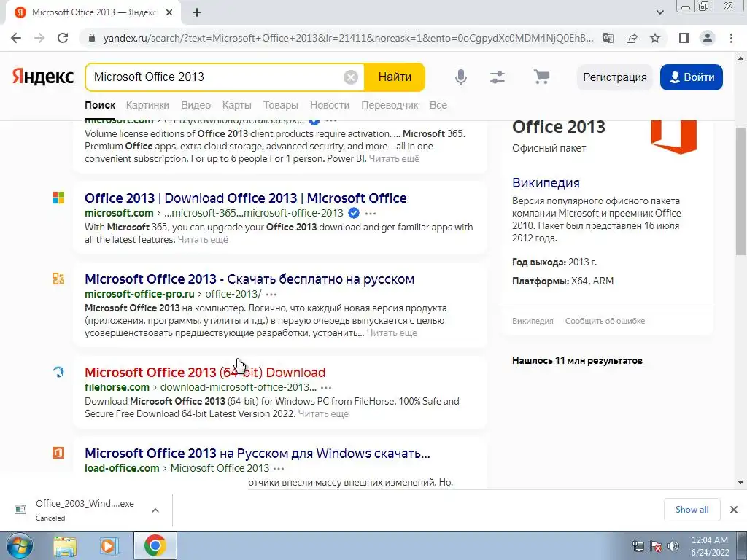Bookmark this page with the star icon
The height and width of the screenshot is (560, 747).
pos(655,38)
